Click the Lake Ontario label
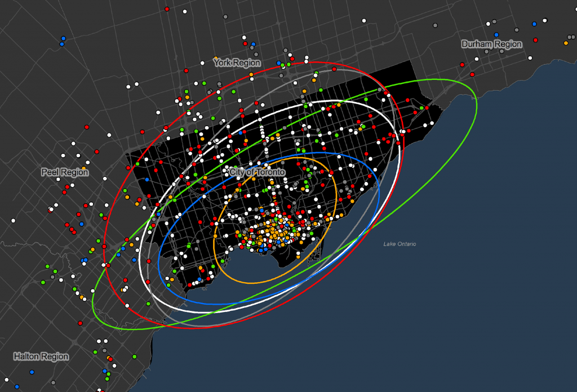Viewport: 577px width, 392px height. tap(400, 243)
